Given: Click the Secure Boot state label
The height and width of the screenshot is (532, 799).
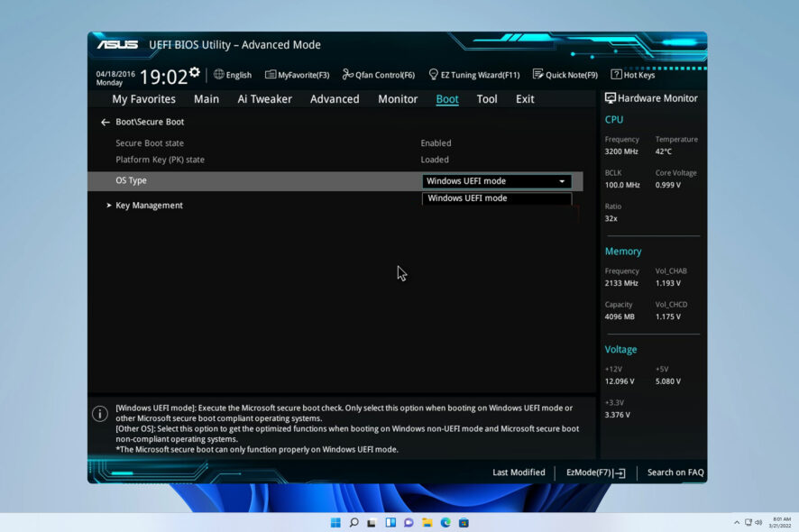Looking at the screenshot, I should click(x=150, y=143).
